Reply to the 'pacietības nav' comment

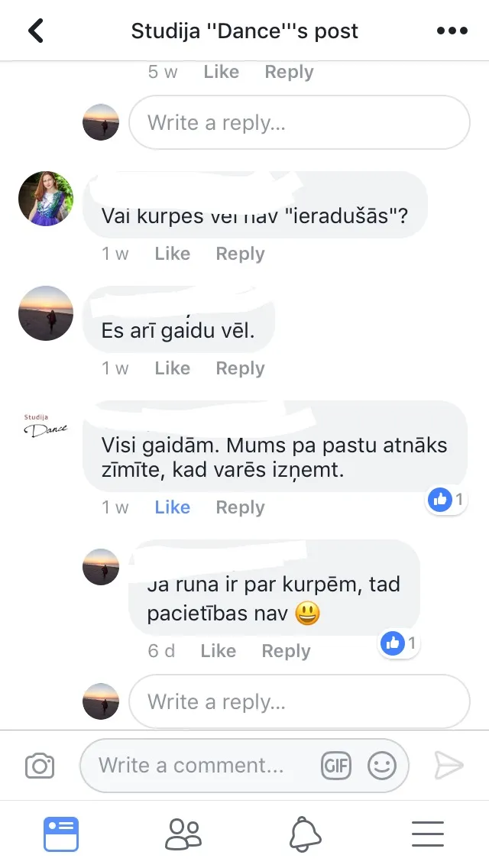[286, 651]
